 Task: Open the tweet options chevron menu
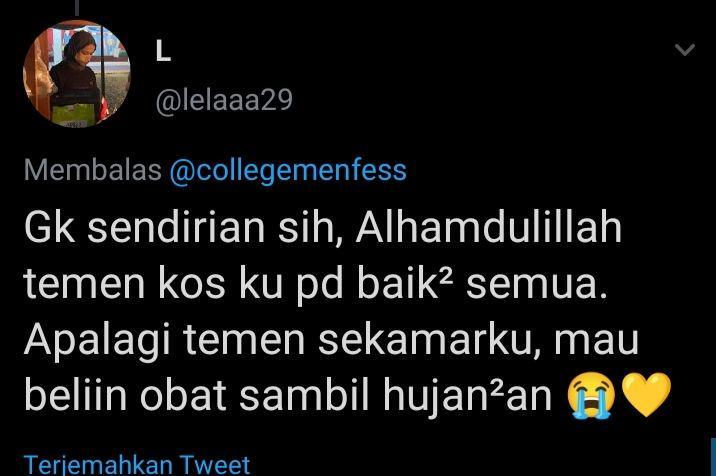pos(685,49)
